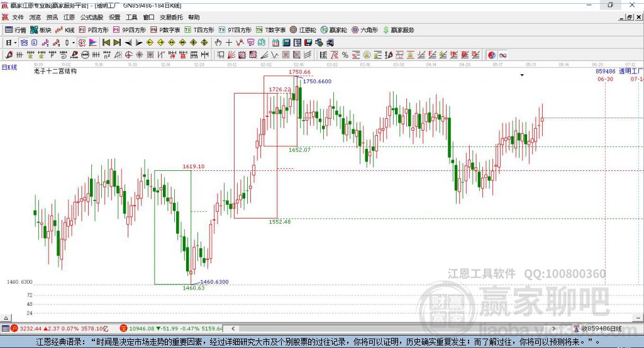This screenshot has width=644, height=348.
Task: Click the blue infinity symbol icon
Action: [502, 55]
